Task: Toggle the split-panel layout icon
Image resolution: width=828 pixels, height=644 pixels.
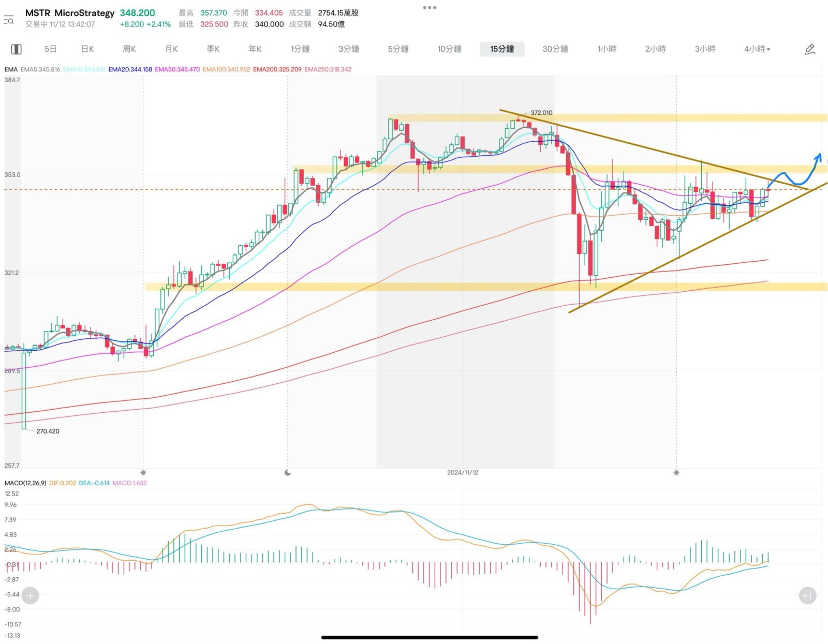Action: [x=16, y=49]
